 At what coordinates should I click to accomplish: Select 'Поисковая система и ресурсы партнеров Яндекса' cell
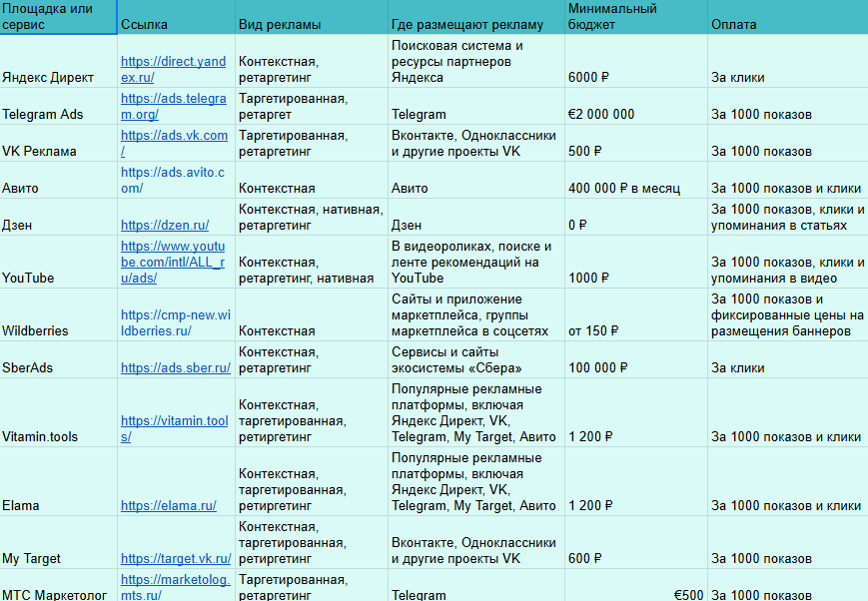pyautogui.click(x=476, y=61)
